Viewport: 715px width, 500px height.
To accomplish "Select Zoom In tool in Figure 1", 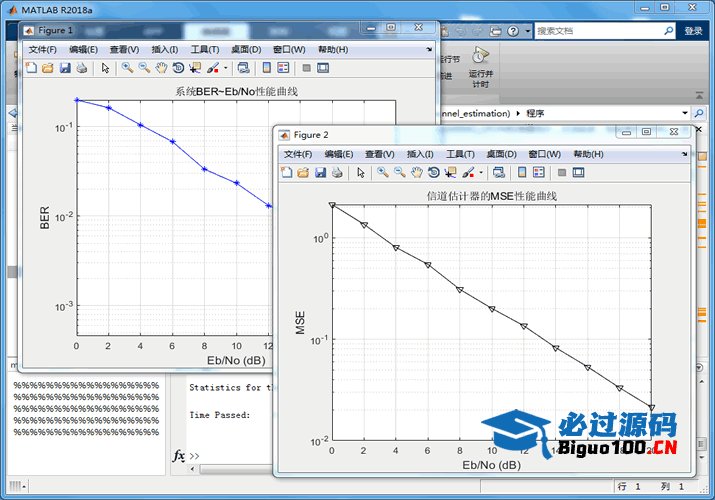I will coord(127,68).
